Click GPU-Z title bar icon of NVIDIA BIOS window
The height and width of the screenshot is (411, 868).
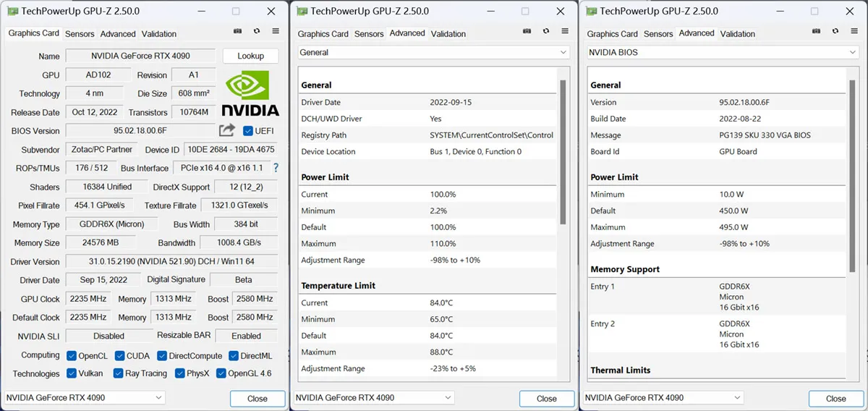coord(591,11)
